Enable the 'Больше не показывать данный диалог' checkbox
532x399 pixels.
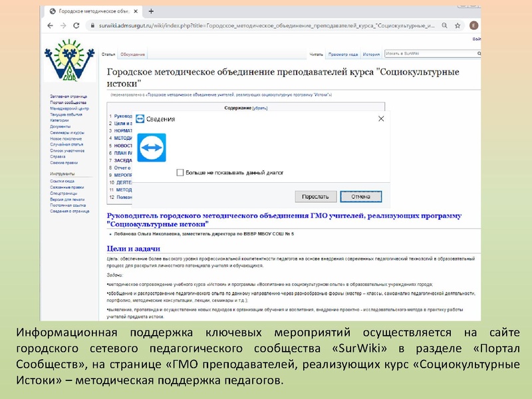[180, 173]
